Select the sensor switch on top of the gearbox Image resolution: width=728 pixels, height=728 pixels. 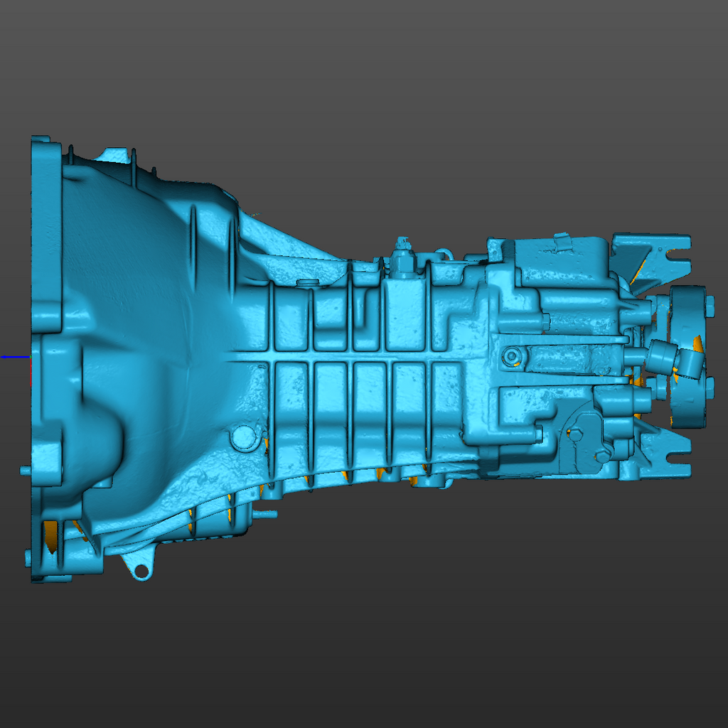[402, 257]
